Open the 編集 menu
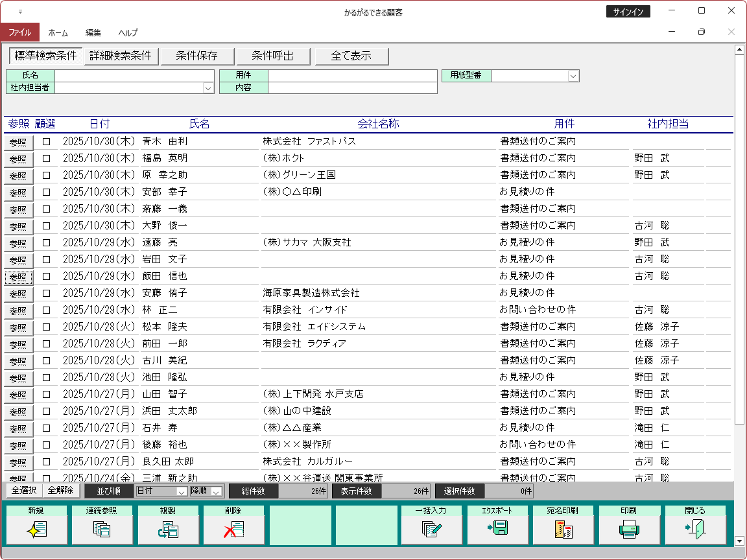The height and width of the screenshot is (560, 747). tap(93, 32)
